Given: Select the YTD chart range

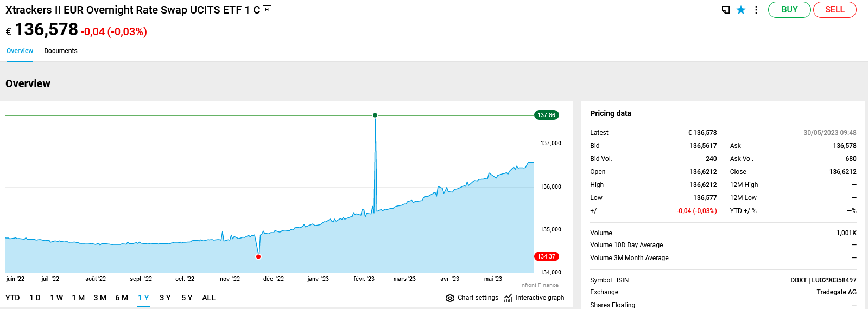Looking at the screenshot, I should point(12,298).
